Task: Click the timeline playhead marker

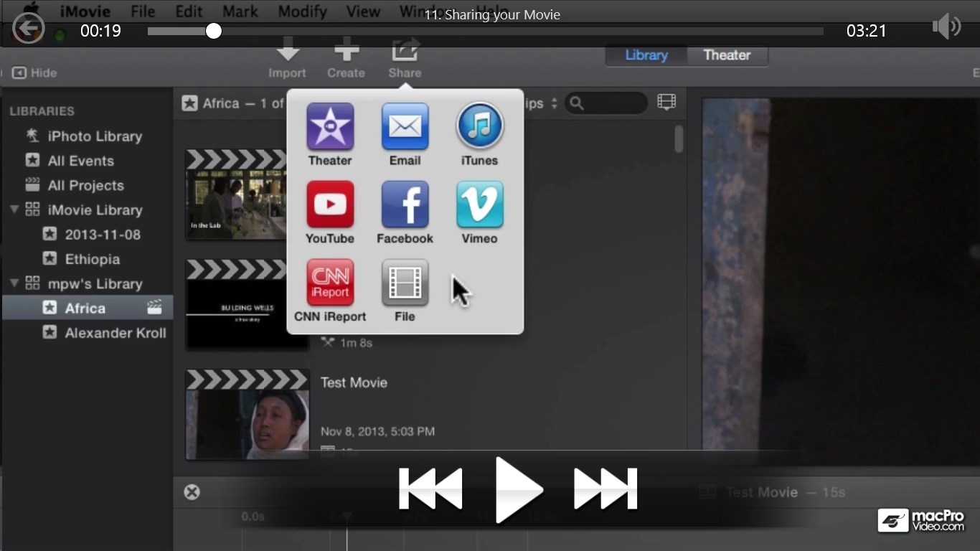Action: (347, 517)
